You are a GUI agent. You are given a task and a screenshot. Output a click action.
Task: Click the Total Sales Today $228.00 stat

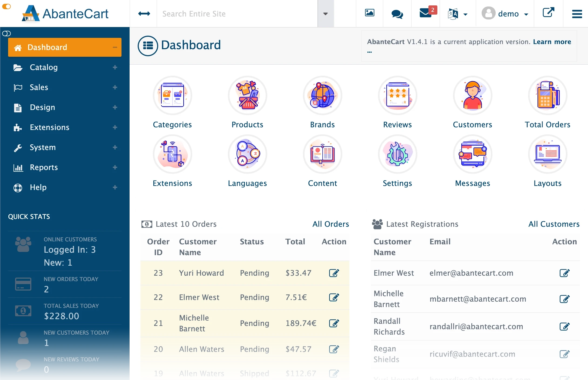[x=65, y=311]
